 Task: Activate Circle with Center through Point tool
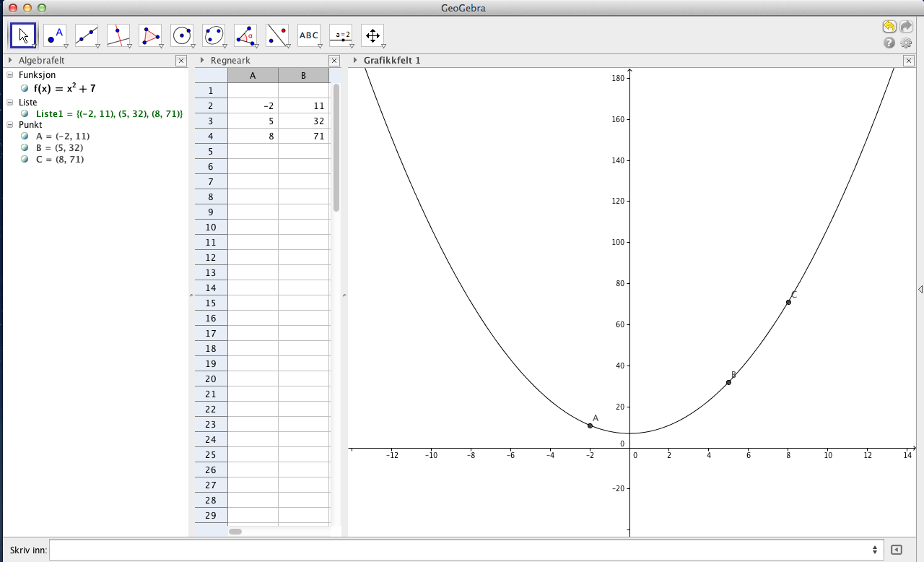(x=182, y=35)
